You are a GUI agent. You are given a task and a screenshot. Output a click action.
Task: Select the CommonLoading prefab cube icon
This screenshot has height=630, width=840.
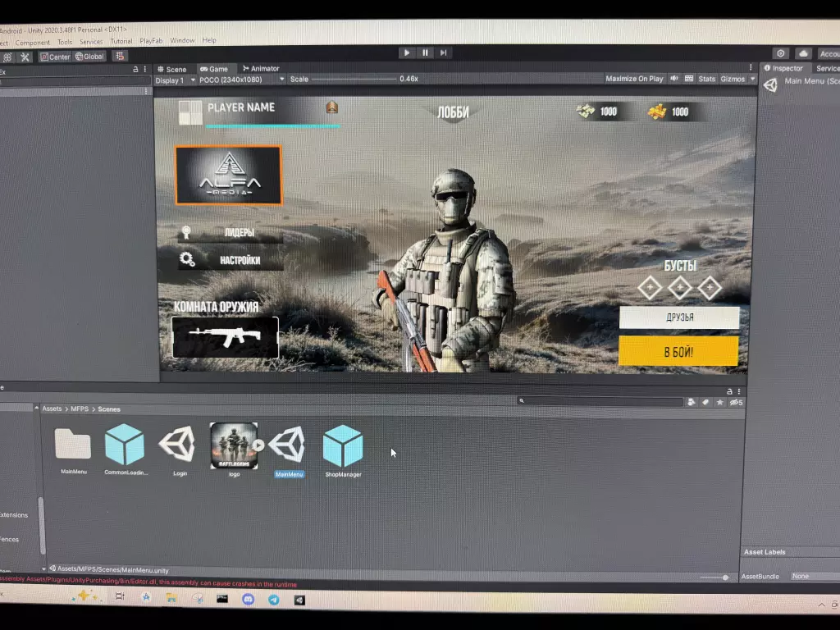click(125, 445)
